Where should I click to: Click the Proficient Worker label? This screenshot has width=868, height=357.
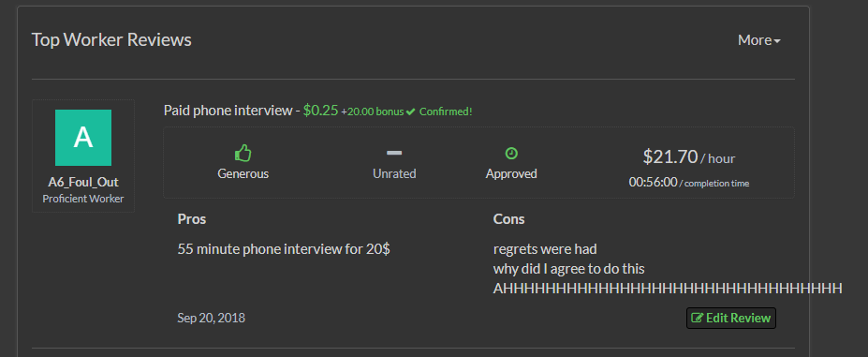click(x=83, y=199)
